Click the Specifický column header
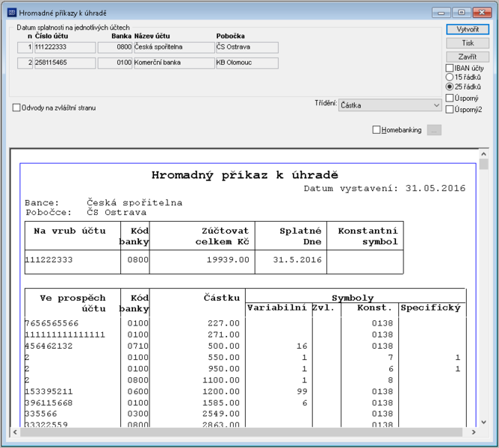This screenshot has height=448, width=499. point(430,308)
